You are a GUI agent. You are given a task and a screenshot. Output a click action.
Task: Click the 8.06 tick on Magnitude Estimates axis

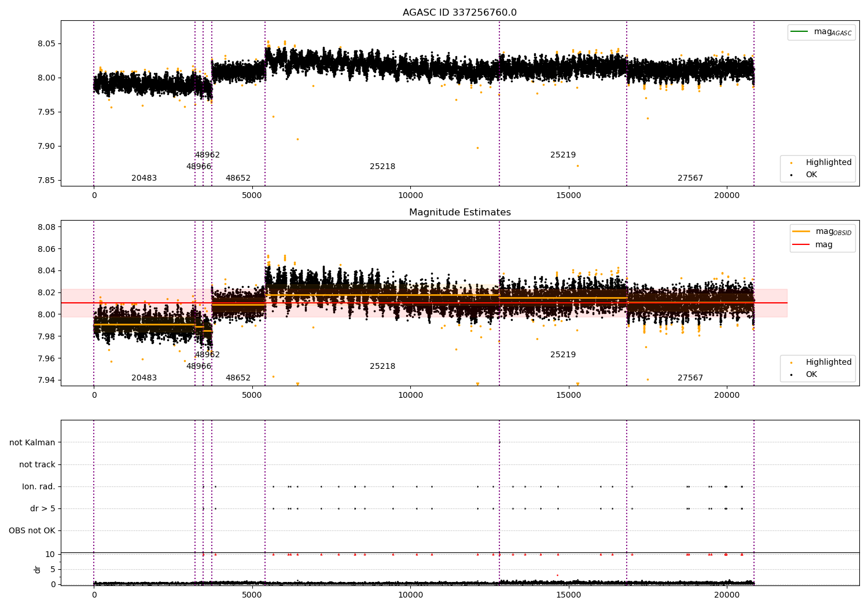click(x=46, y=249)
